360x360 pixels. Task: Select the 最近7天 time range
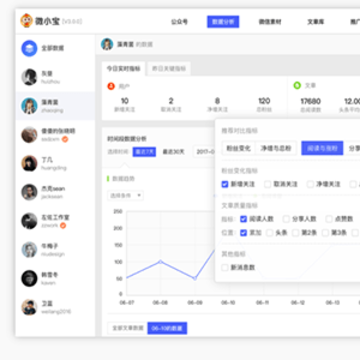click(x=144, y=152)
